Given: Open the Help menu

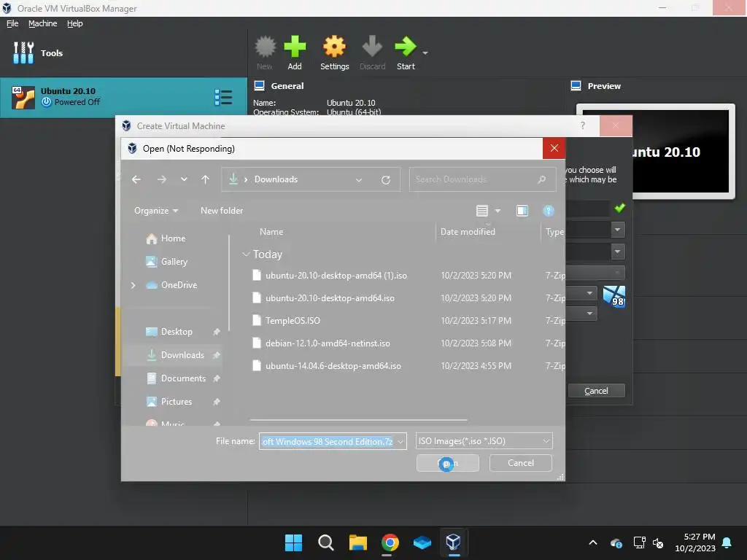Looking at the screenshot, I should (x=75, y=23).
